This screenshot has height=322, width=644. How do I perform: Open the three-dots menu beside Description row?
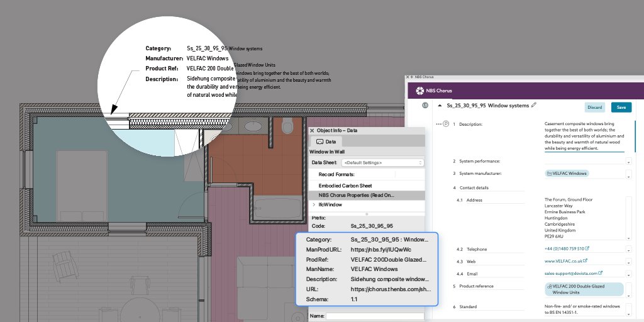point(438,124)
